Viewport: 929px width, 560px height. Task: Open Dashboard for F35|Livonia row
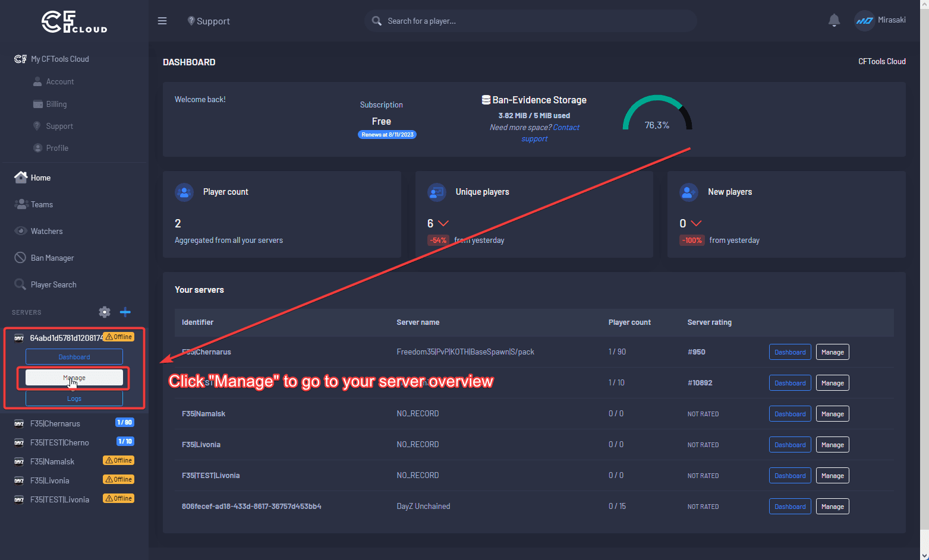point(790,445)
